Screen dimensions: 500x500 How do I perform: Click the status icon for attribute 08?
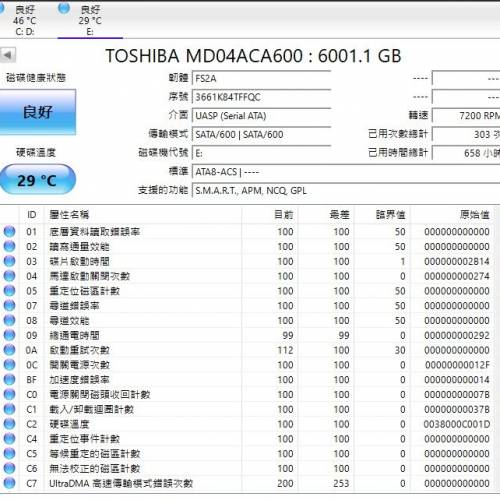click(x=9, y=320)
